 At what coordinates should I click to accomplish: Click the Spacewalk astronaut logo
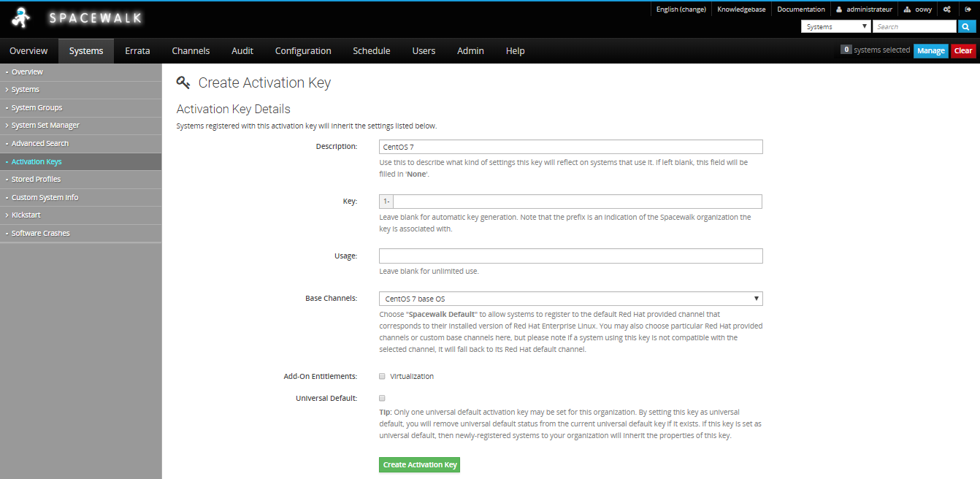22,18
